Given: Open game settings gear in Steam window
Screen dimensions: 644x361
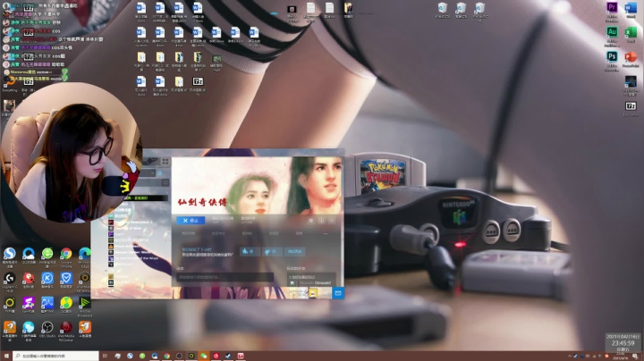Looking at the screenshot, I should [x=311, y=221].
